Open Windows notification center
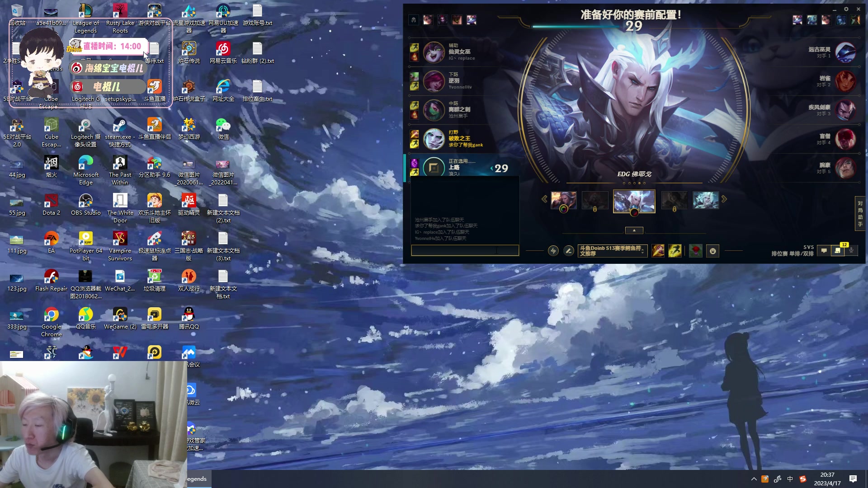The image size is (868, 488). [853, 479]
